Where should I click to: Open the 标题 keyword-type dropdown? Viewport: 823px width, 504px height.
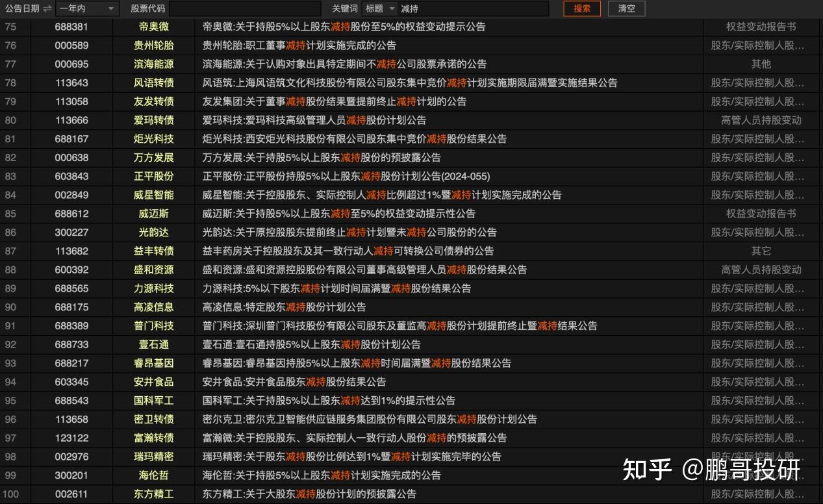coord(379,8)
